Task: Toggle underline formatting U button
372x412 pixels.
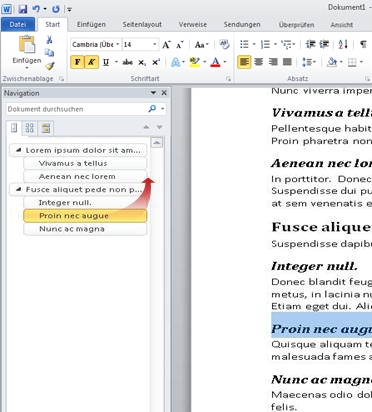Action: [106, 62]
